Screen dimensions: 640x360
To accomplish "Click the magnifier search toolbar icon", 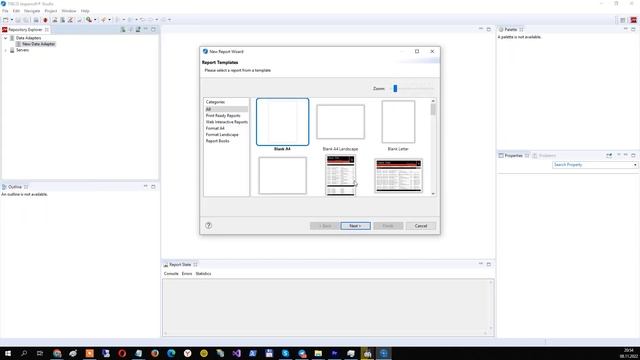I will coord(89,20).
